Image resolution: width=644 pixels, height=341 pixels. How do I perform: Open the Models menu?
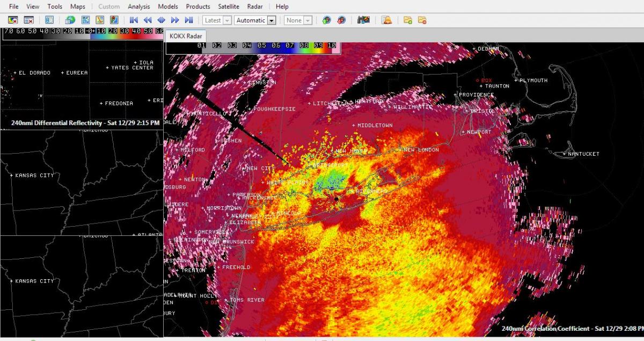tap(168, 6)
